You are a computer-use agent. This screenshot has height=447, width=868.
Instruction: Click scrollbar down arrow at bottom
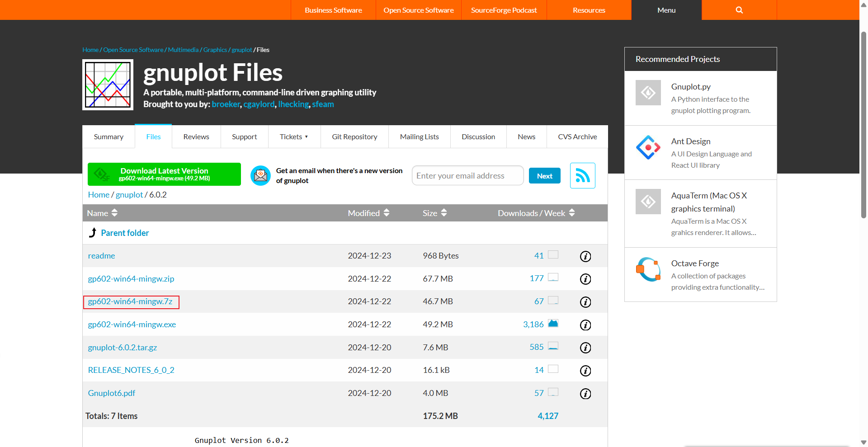(x=863, y=442)
